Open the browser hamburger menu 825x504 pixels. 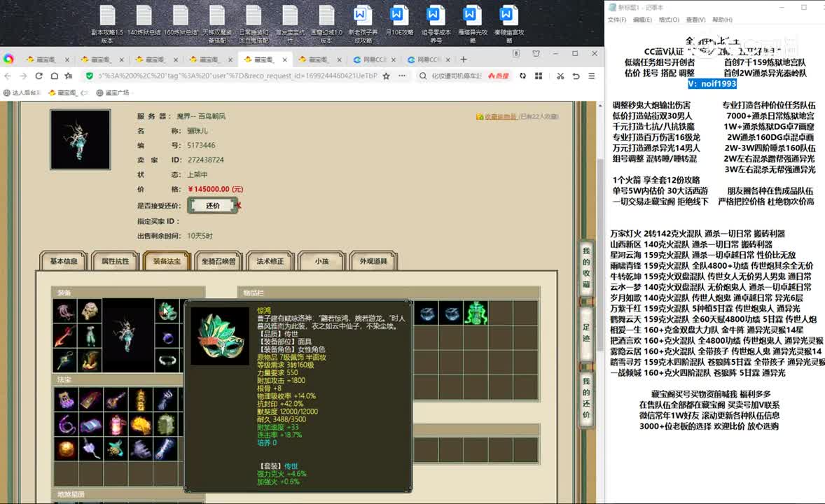(x=591, y=76)
